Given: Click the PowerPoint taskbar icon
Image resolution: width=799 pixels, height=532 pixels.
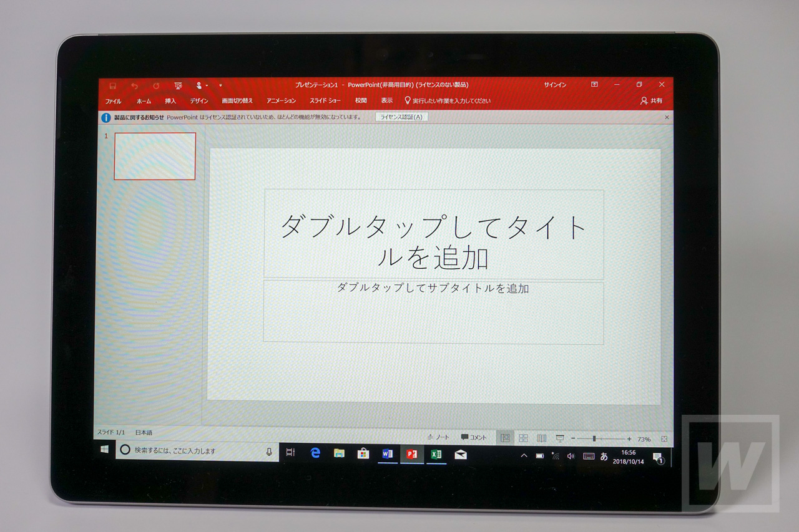Looking at the screenshot, I should pyautogui.click(x=412, y=454).
